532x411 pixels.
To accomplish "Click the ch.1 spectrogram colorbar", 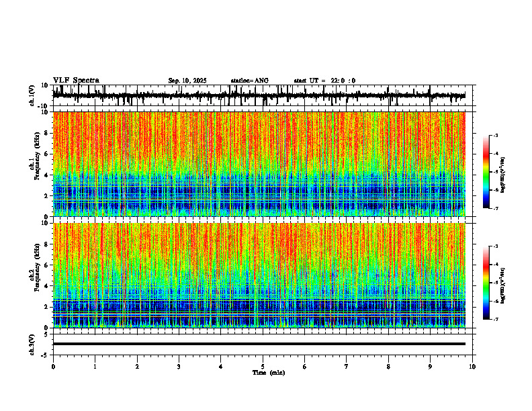I will pos(486,172).
